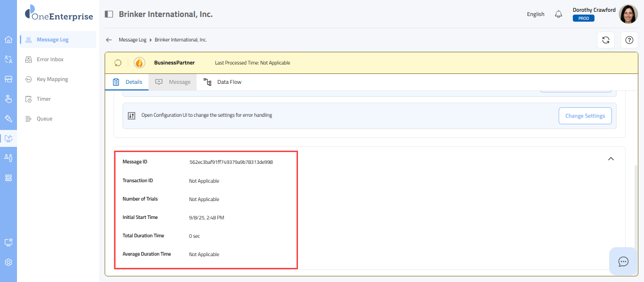Click the settings gear in left rail

pos(8,262)
